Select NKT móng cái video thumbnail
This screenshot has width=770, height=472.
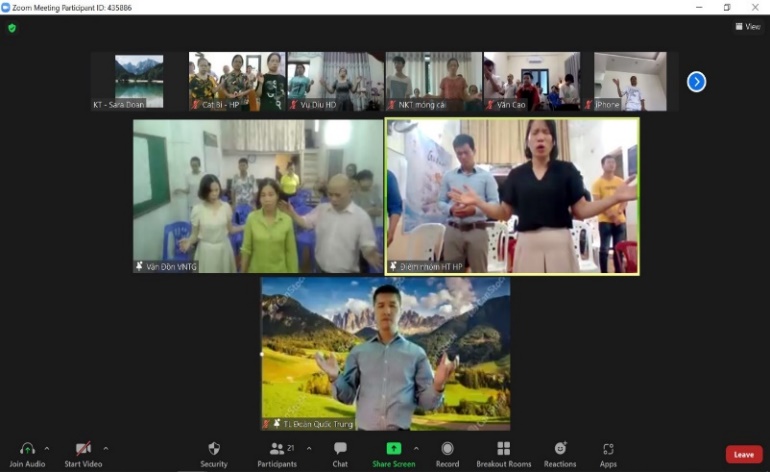[x=434, y=82]
